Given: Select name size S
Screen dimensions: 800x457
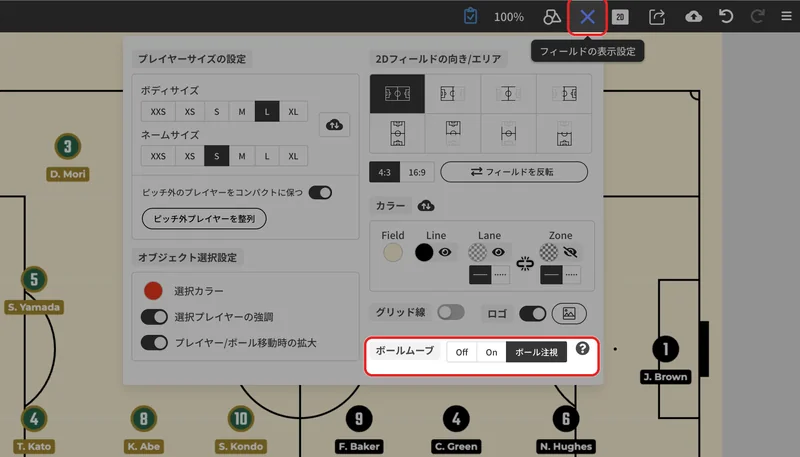Looking at the screenshot, I should tap(217, 156).
